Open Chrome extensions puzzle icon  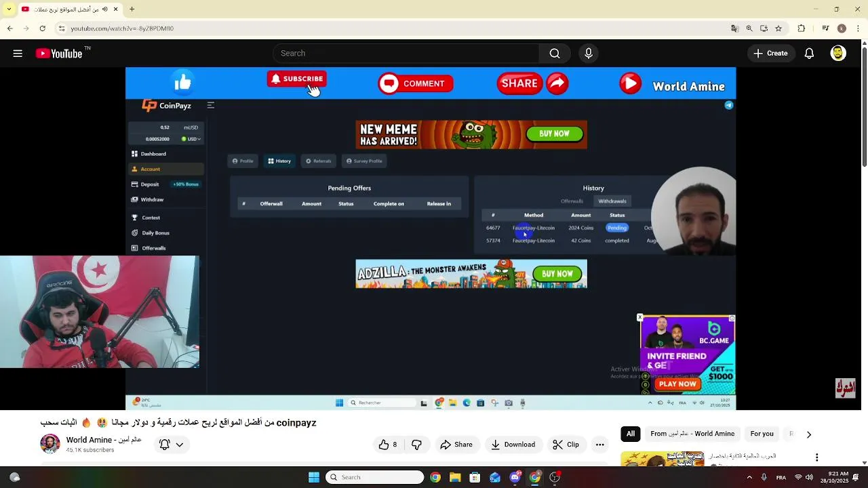802,28
